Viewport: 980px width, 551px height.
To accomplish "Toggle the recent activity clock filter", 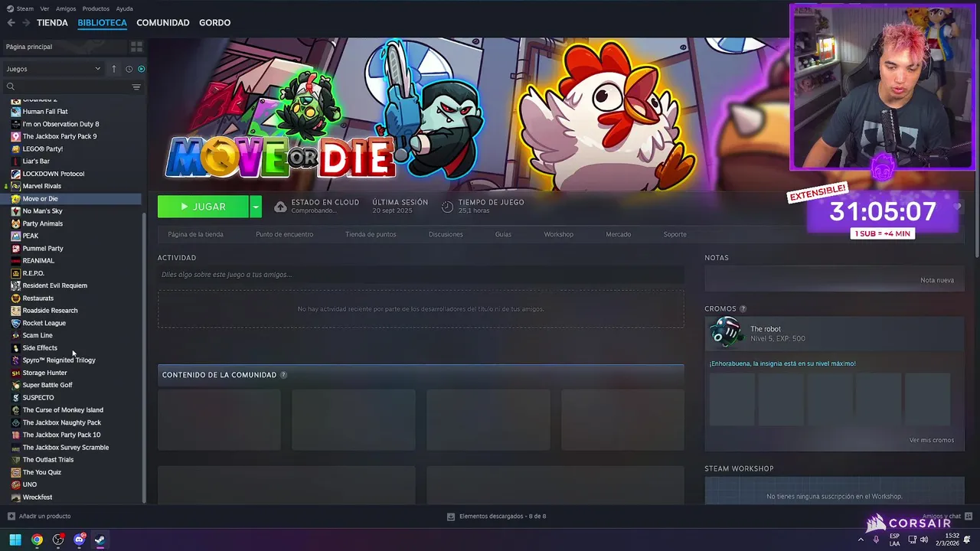I will tap(129, 69).
